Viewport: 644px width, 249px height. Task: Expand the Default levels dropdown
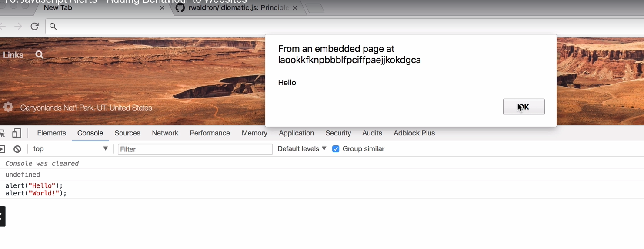click(301, 149)
